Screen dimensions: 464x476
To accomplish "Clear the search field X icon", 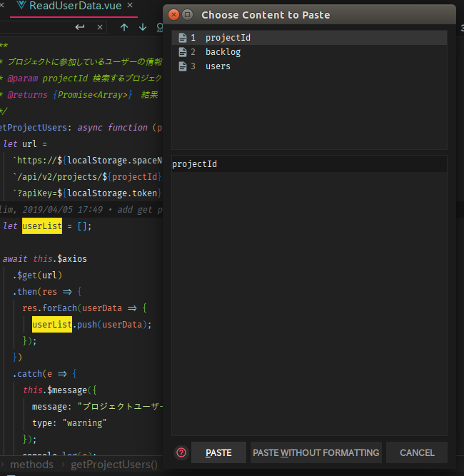I will pos(100,27).
